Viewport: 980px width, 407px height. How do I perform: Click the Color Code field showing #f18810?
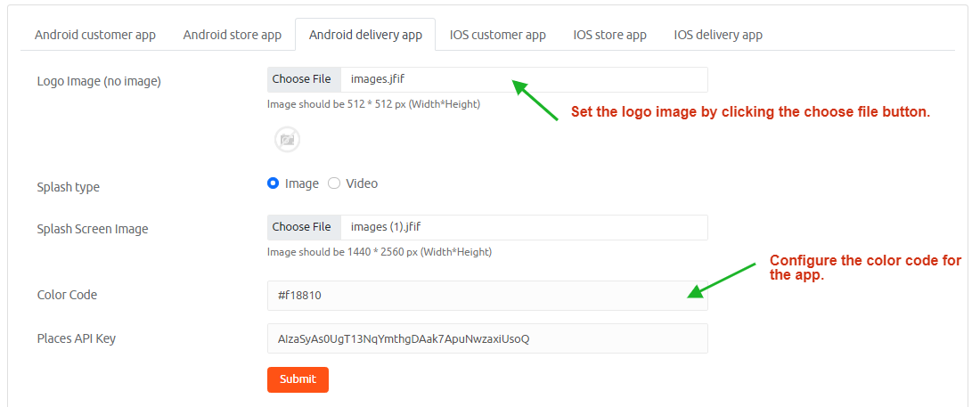[x=486, y=295]
